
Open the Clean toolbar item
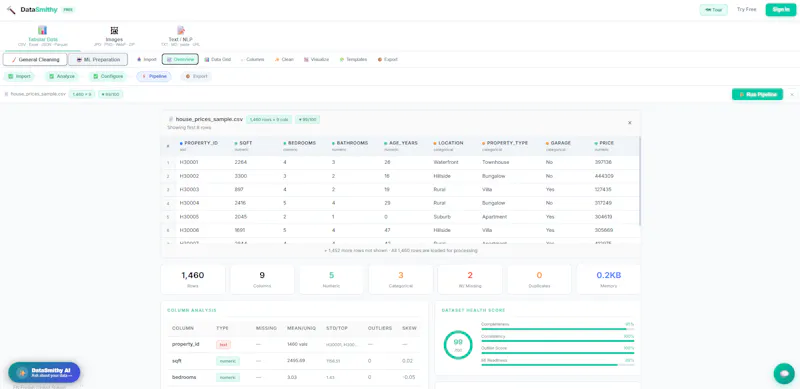284,59
